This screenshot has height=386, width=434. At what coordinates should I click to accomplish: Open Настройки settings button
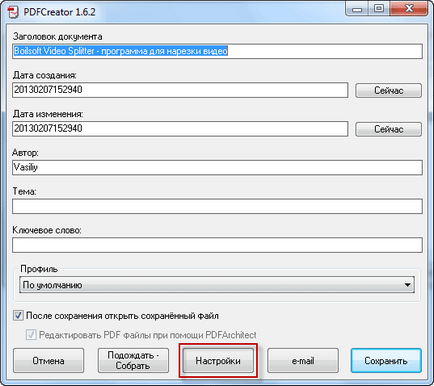pyautogui.click(x=218, y=361)
